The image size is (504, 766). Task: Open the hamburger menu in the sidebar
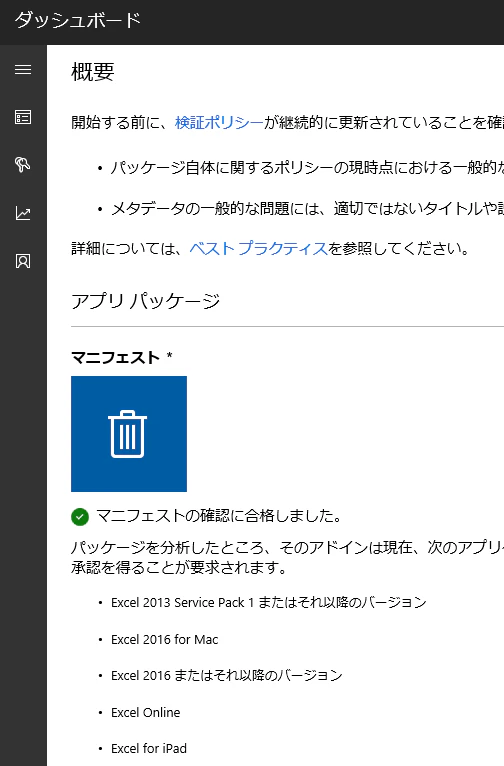point(23,69)
